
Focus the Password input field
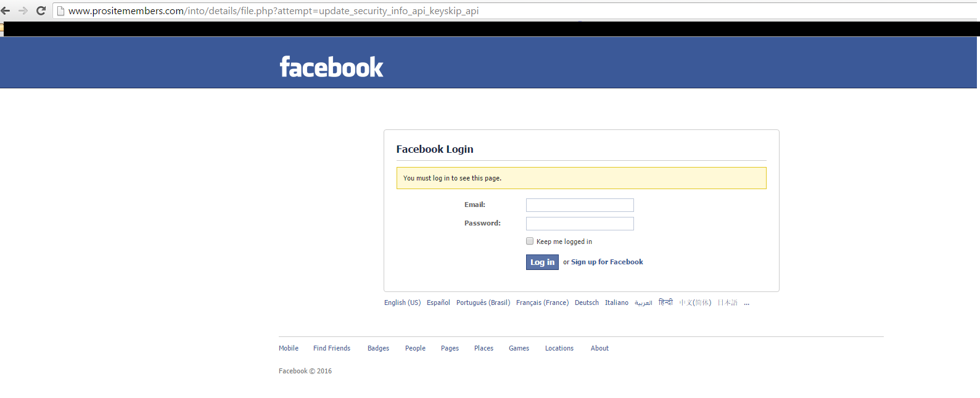click(580, 224)
